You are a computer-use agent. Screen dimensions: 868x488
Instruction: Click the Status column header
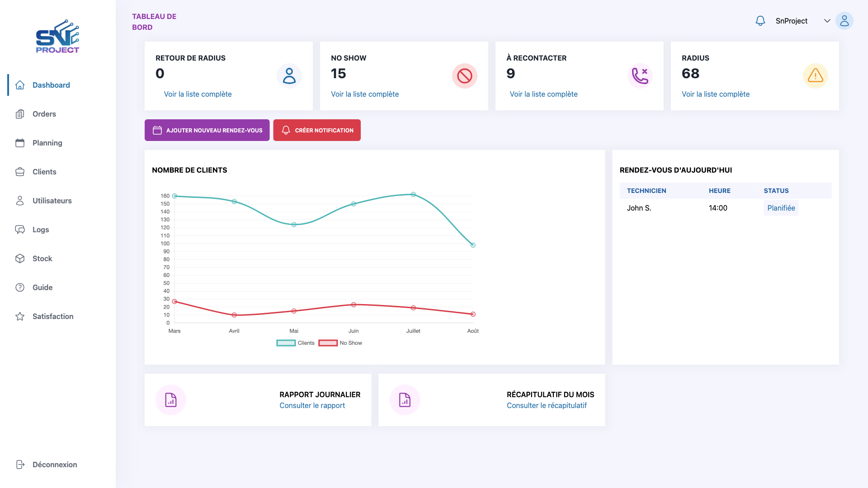click(776, 191)
